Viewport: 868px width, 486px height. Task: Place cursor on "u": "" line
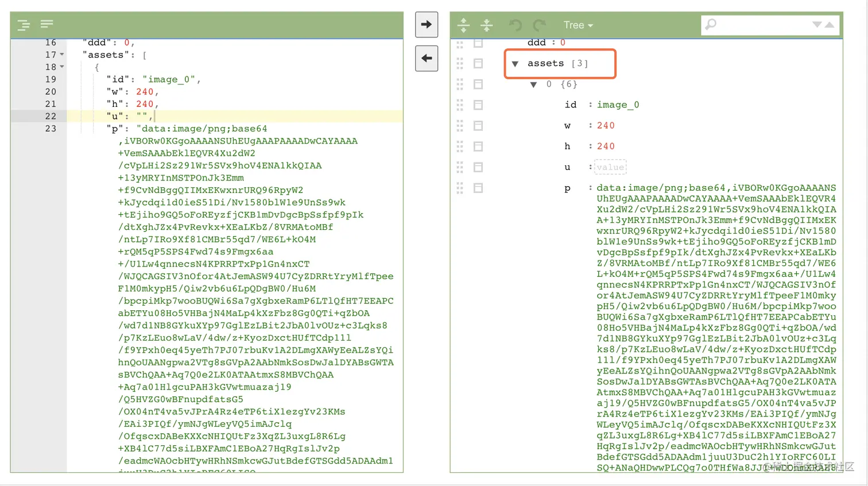coord(130,116)
